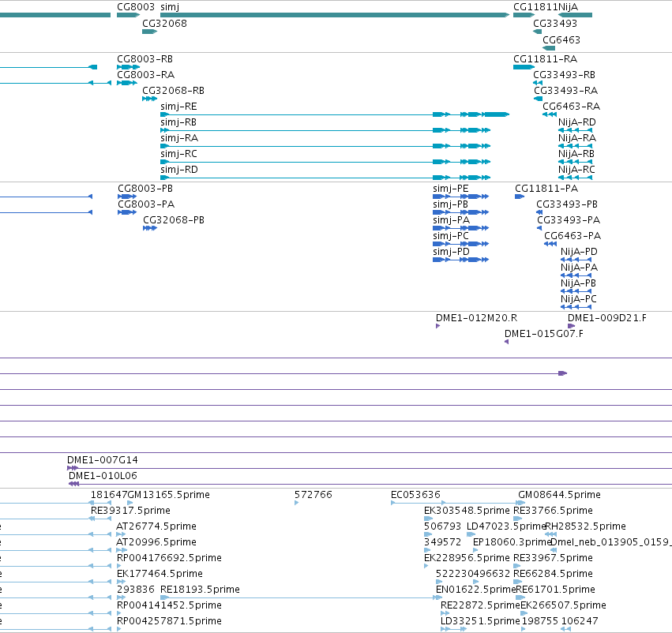Click clone end DME1-015G07.F
Viewport: 672px width, 633px height.
(x=543, y=334)
